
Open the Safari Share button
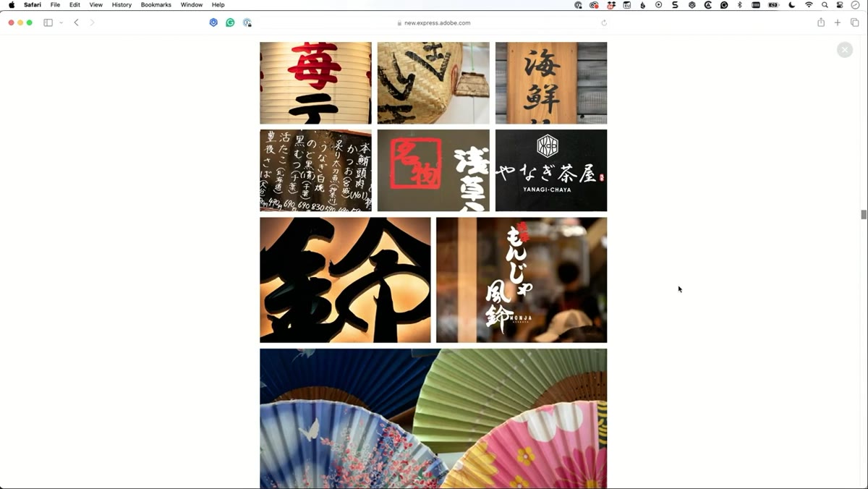pos(821,22)
